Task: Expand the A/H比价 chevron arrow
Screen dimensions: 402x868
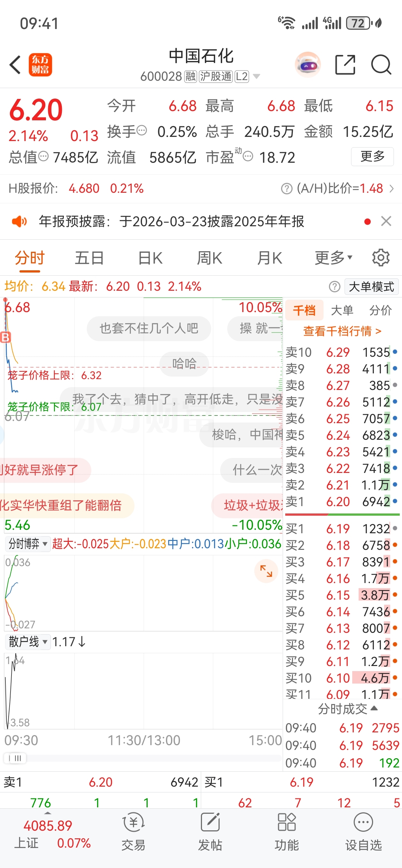Action: tap(391, 188)
